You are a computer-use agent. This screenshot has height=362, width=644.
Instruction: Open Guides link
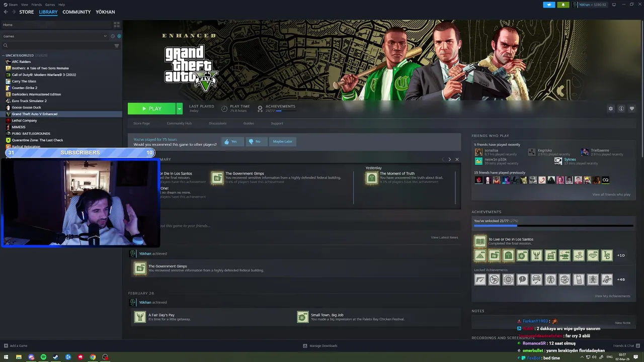point(249,123)
